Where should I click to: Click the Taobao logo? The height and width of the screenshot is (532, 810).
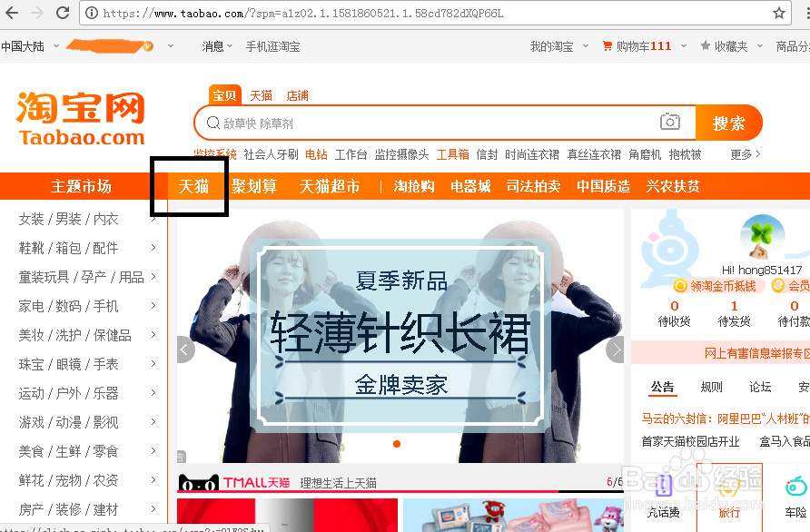[x=81, y=119]
